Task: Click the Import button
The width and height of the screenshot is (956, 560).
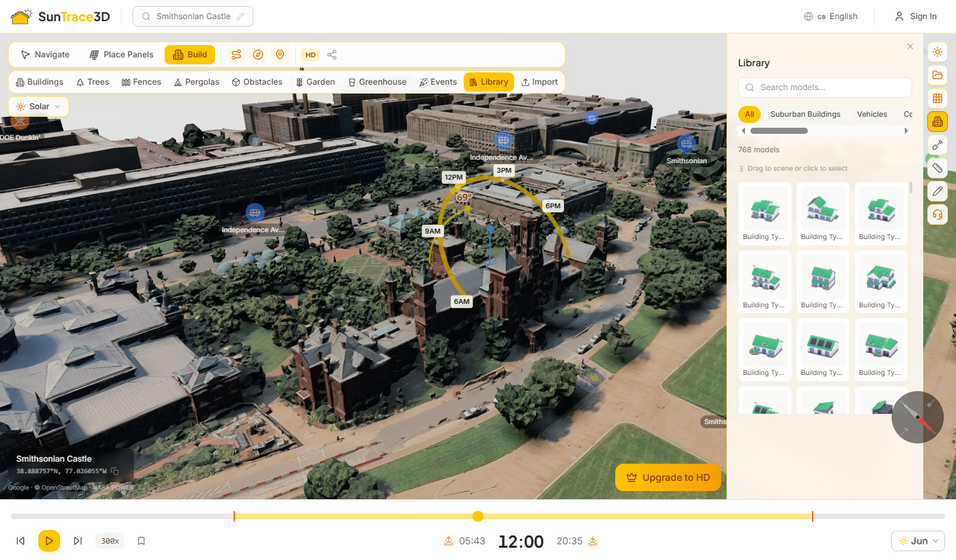Action: [x=539, y=82]
